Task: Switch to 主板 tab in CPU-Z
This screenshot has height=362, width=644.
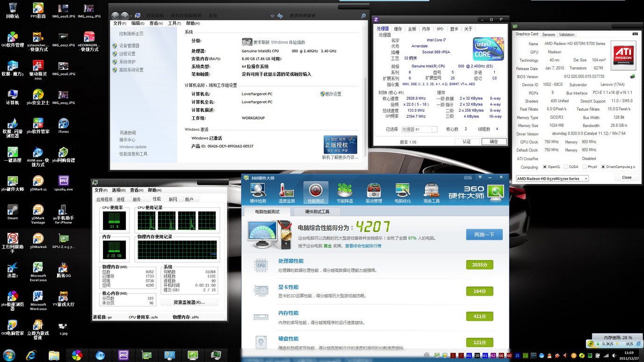Action: 412,29
